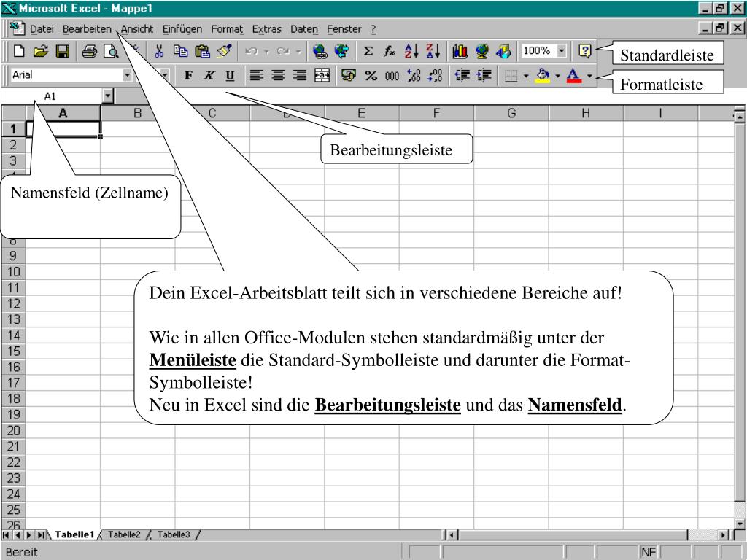
Task: Apply the Percent style icon
Action: coord(371,75)
